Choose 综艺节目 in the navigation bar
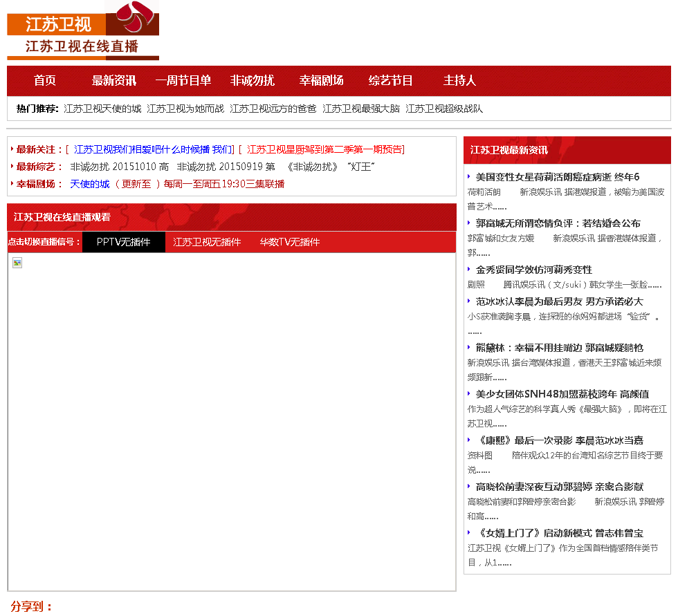The width and height of the screenshot is (678, 616). (x=390, y=80)
